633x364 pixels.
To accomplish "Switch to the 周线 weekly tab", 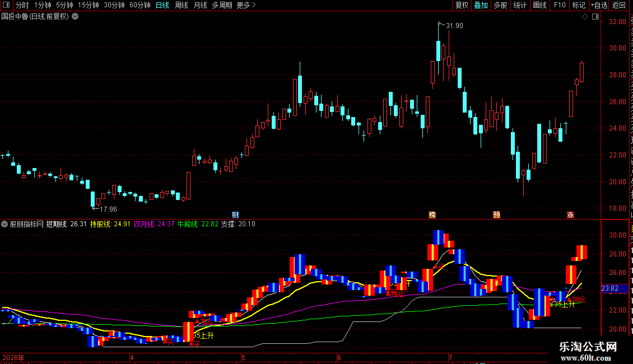I will [181, 5].
